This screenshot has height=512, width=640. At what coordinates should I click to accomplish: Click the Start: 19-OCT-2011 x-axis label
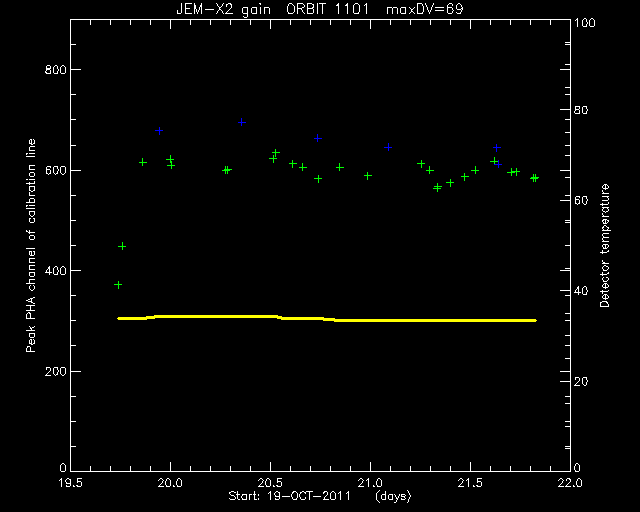289,496
